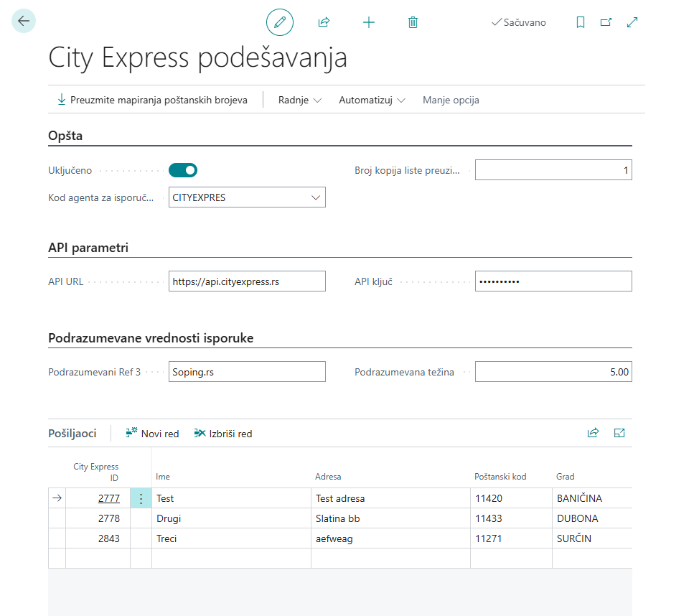Click the share icon in top toolbar
The height and width of the screenshot is (616, 694).
click(x=324, y=22)
